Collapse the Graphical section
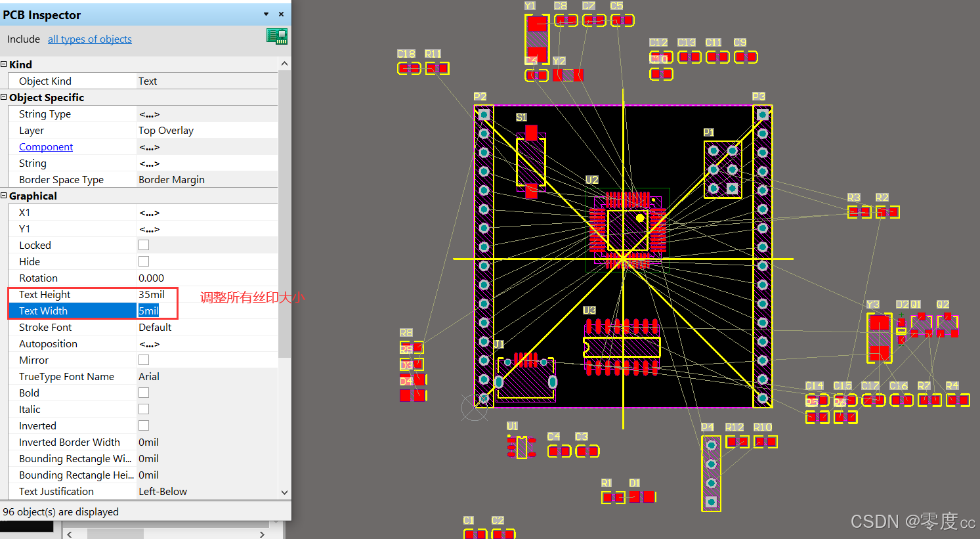The height and width of the screenshot is (539, 980). tap(4, 196)
